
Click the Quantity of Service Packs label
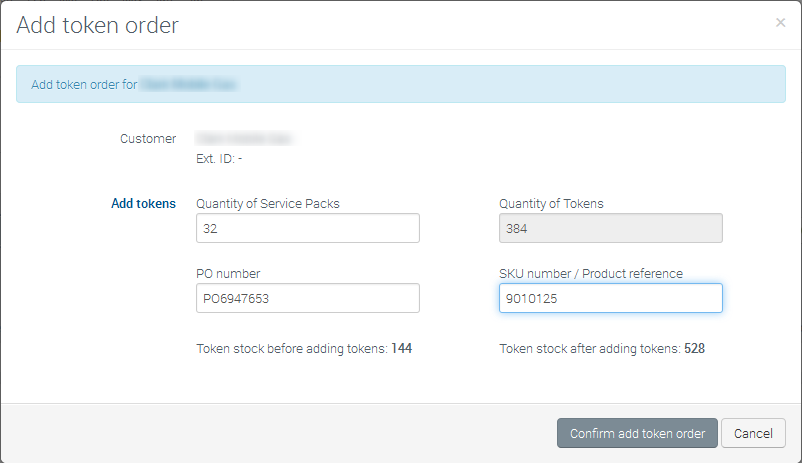click(268, 204)
